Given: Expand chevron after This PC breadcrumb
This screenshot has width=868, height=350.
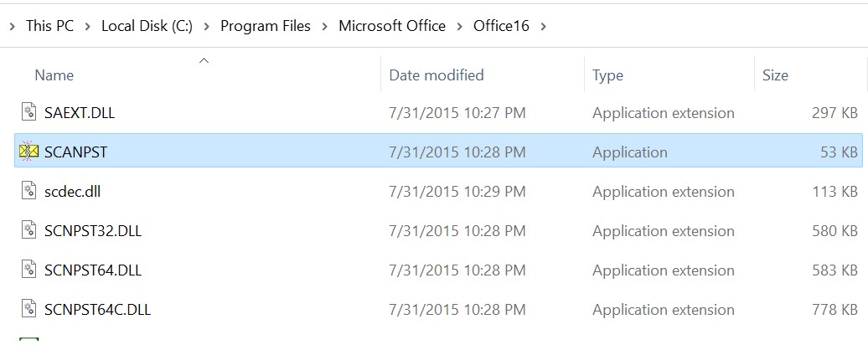Looking at the screenshot, I should pos(87,27).
